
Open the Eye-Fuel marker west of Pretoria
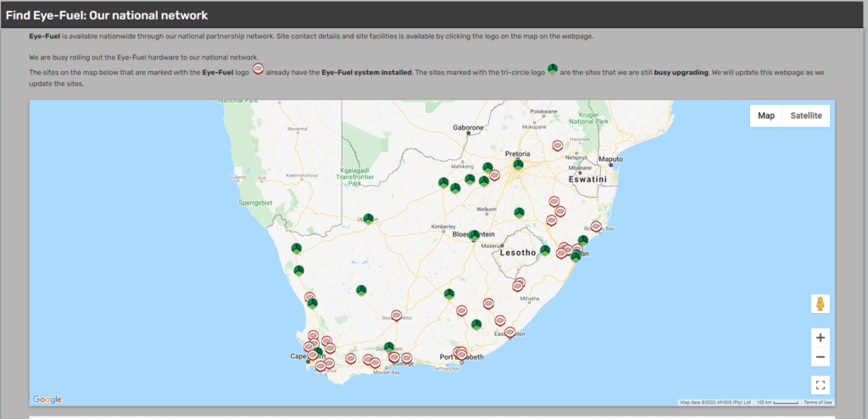[x=494, y=175]
